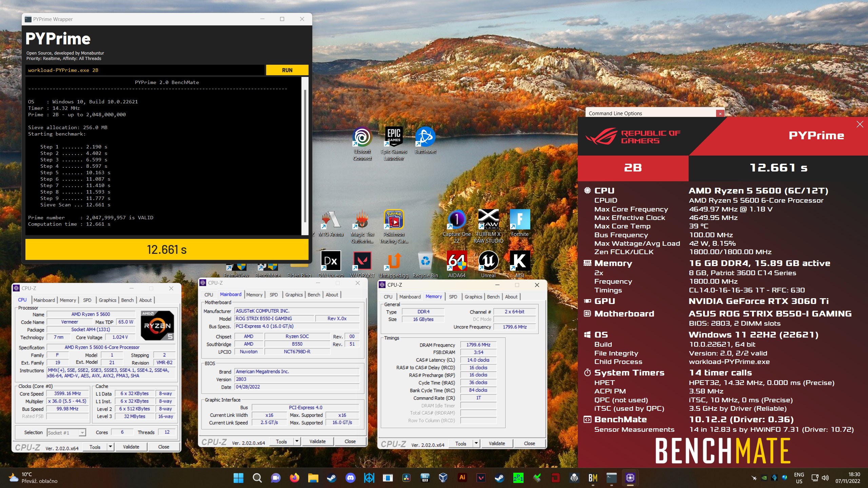This screenshot has width=868, height=488.
Task: Open File Explorer from the taskbar
Action: (313, 478)
